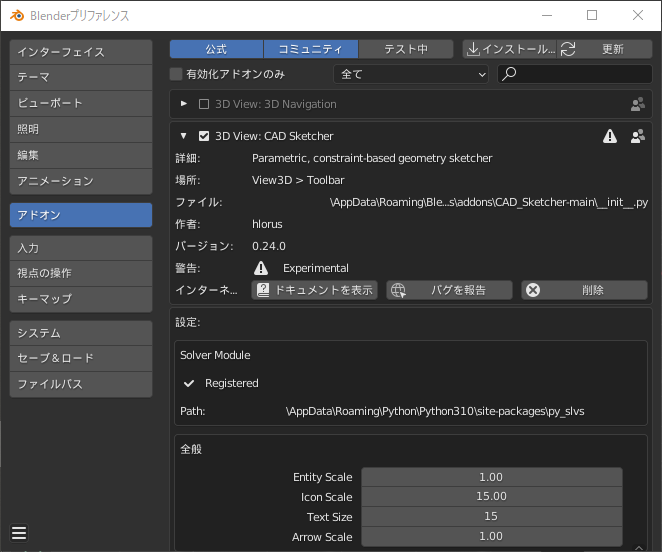Open the 全て category dropdown
662x552 pixels.
tap(411, 74)
